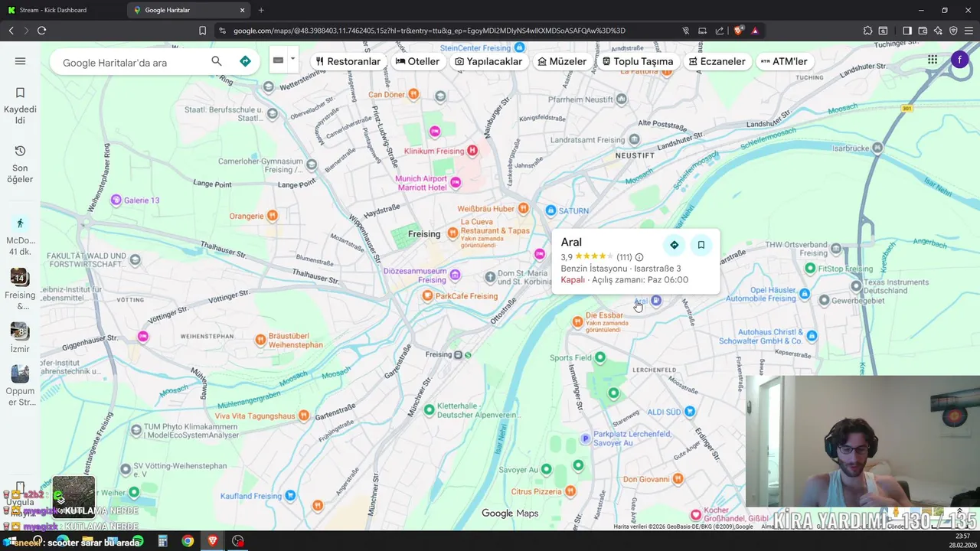Open a new browser tab
The height and width of the screenshot is (551, 980).
coord(261,10)
